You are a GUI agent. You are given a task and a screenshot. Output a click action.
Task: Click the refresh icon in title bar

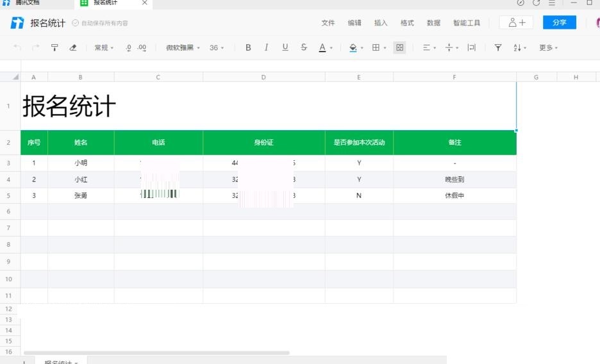(x=536, y=3)
